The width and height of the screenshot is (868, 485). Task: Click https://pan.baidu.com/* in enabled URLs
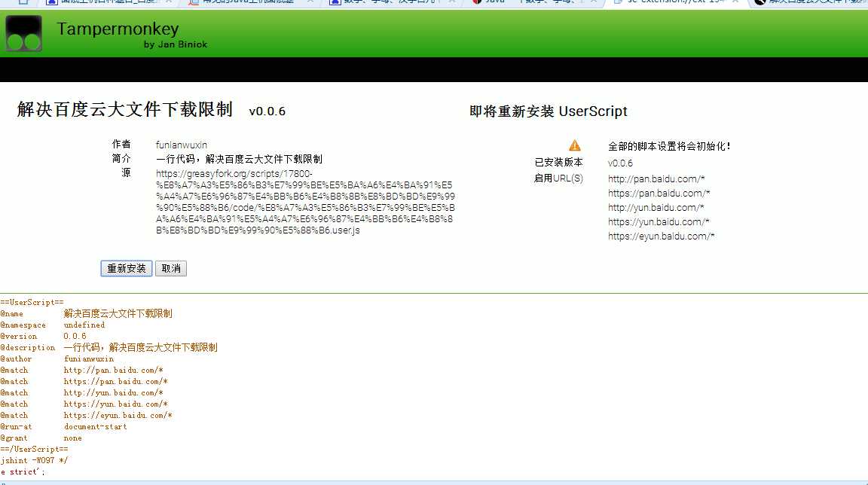tap(659, 193)
